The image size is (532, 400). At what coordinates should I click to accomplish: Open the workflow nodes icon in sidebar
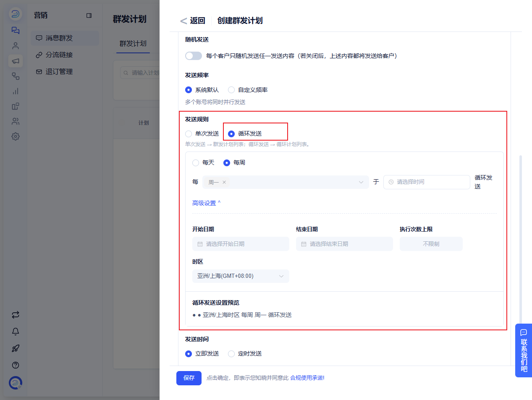pos(16,76)
